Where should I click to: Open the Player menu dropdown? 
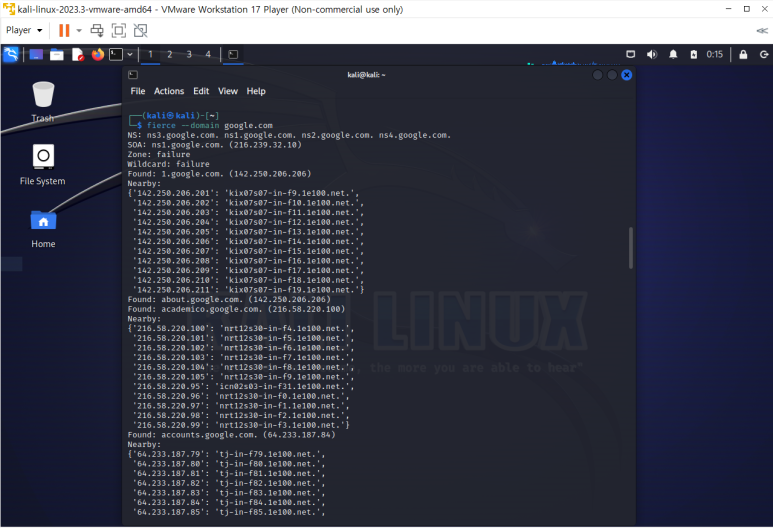tap(24, 31)
